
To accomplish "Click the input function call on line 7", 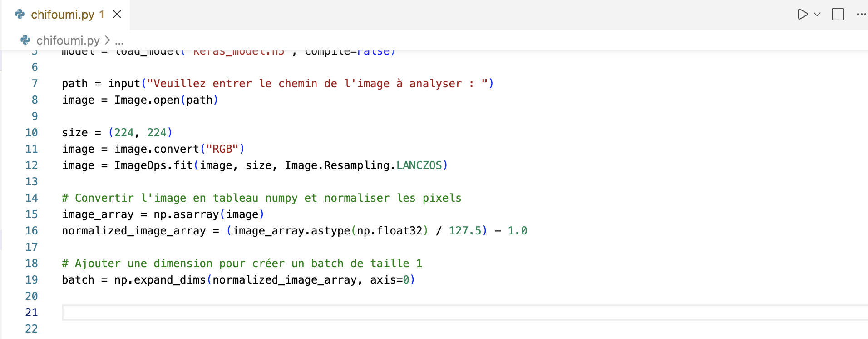I will pyautogui.click(x=124, y=84).
